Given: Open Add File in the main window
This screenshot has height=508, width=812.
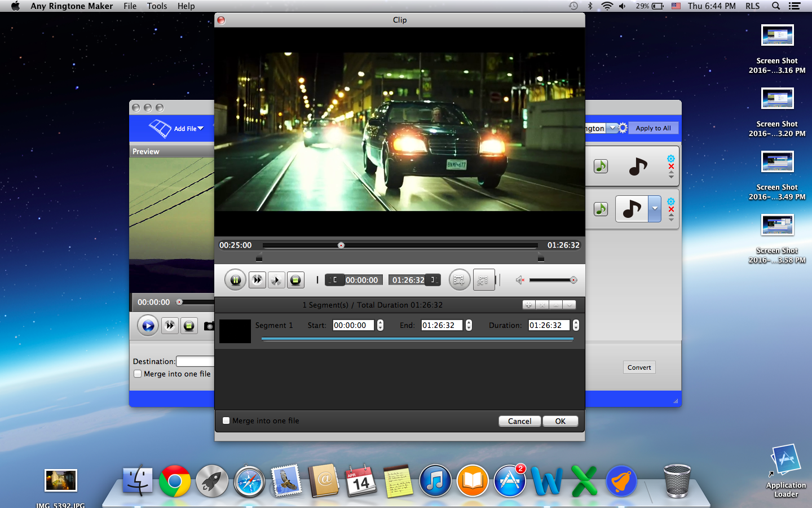Looking at the screenshot, I should point(176,129).
